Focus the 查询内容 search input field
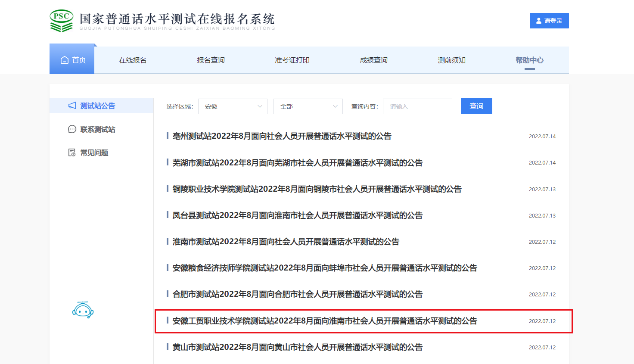 point(417,106)
